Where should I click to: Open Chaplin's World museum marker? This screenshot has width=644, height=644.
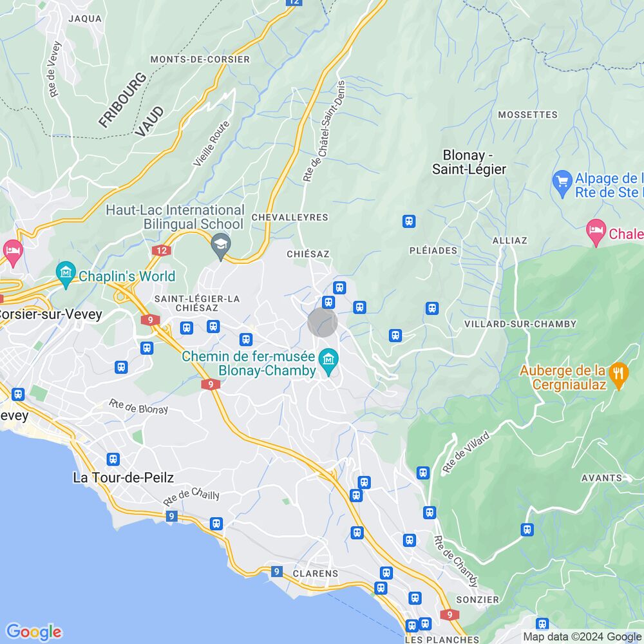(x=66, y=274)
